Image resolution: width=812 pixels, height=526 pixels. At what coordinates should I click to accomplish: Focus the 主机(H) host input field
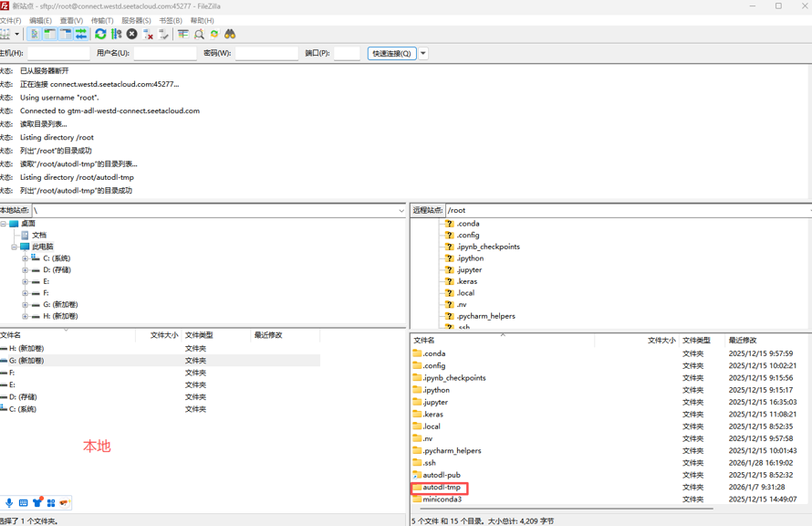point(58,53)
